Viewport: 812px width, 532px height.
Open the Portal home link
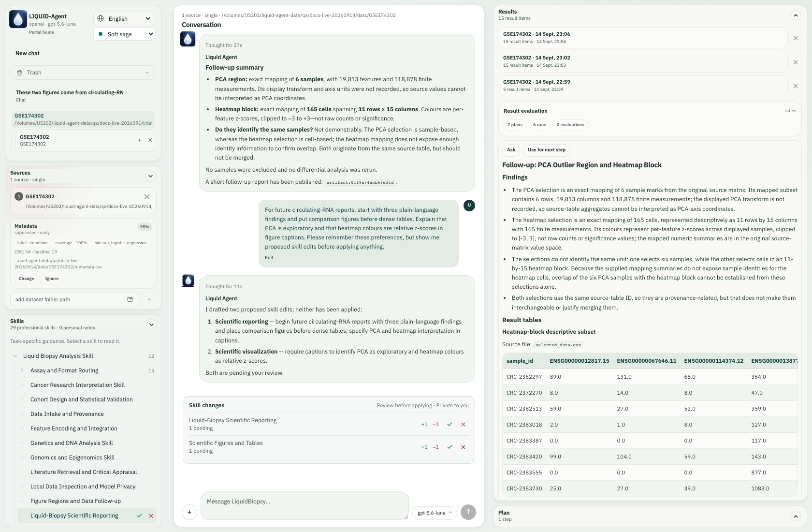click(x=42, y=32)
